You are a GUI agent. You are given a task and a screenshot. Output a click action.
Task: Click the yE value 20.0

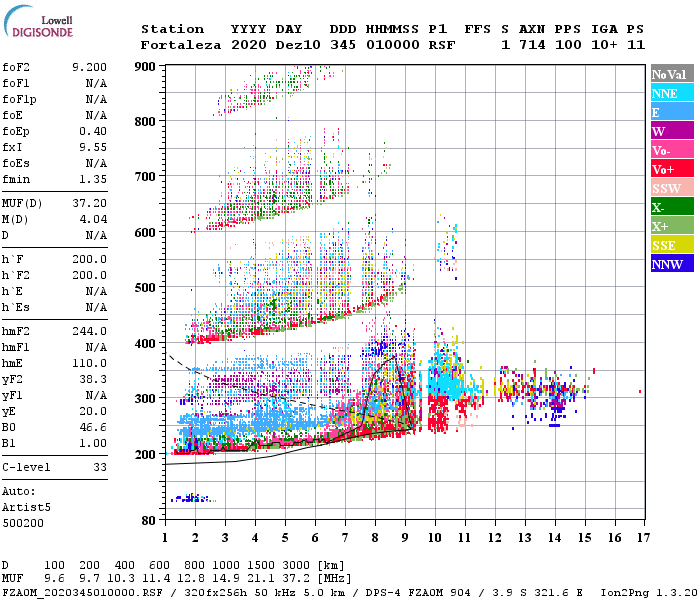[x=93, y=411]
